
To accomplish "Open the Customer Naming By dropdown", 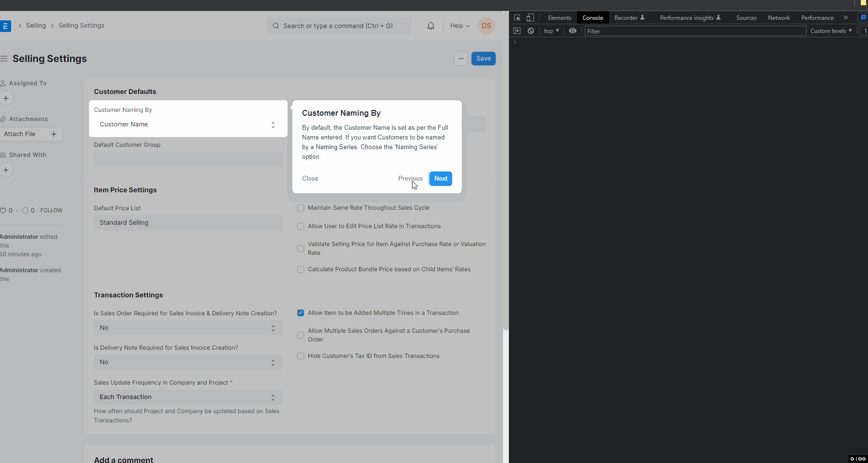I will tap(188, 124).
